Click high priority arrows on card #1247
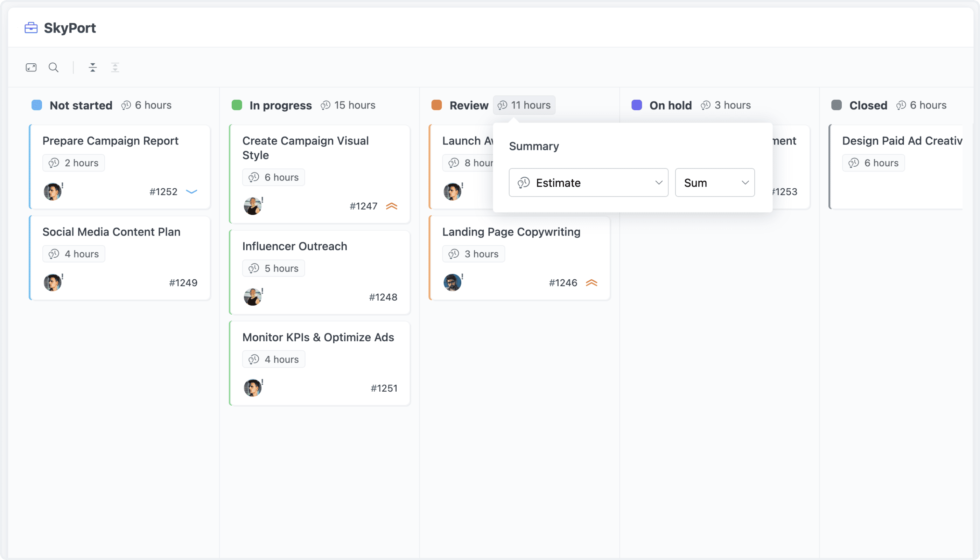The width and height of the screenshot is (980, 560). click(392, 206)
